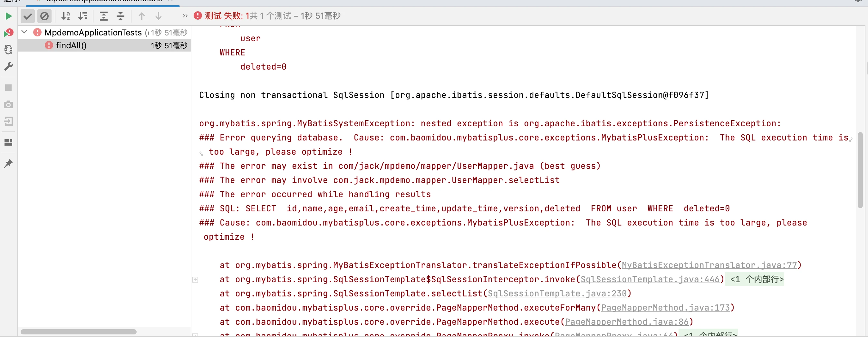Click 'The error may exist in' line
Viewport: 868px width, 337px height.
(400, 166)
